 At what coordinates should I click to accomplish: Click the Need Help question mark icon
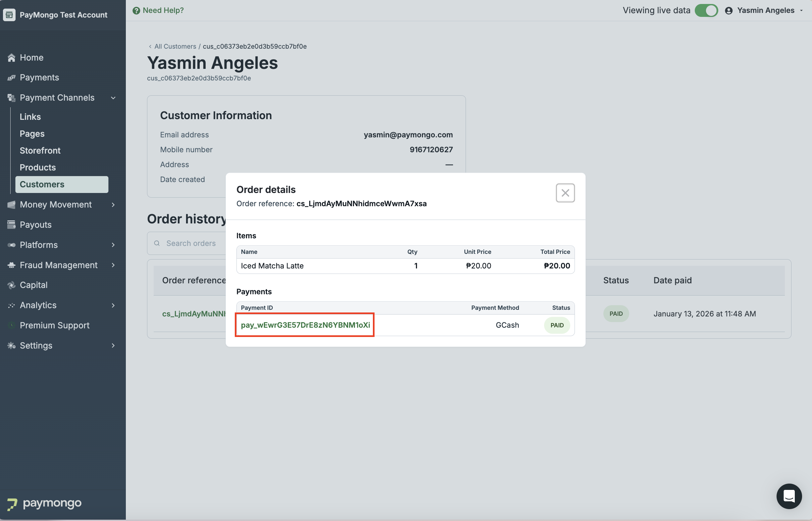click(x=136, y=11)
